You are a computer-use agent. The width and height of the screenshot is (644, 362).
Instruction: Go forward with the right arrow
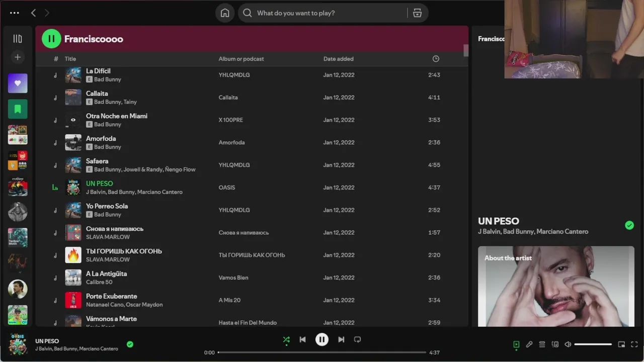coord(47,13)
